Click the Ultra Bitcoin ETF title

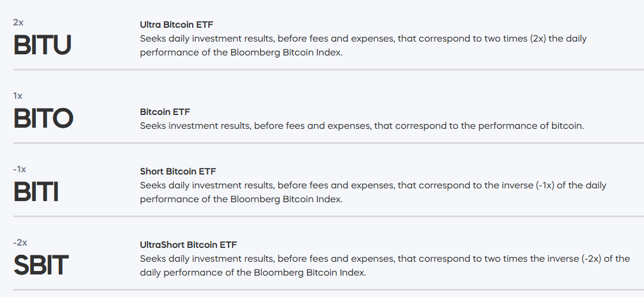[177, 25]
